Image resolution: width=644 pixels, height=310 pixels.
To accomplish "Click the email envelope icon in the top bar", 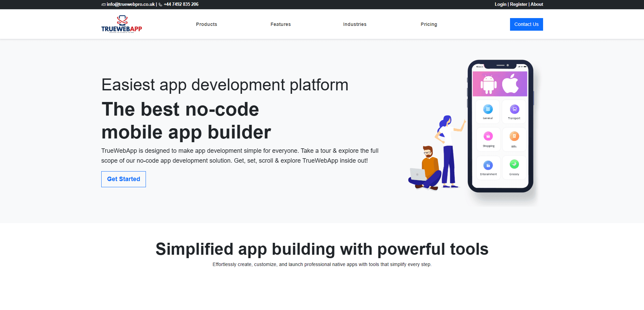I will 103,4.
